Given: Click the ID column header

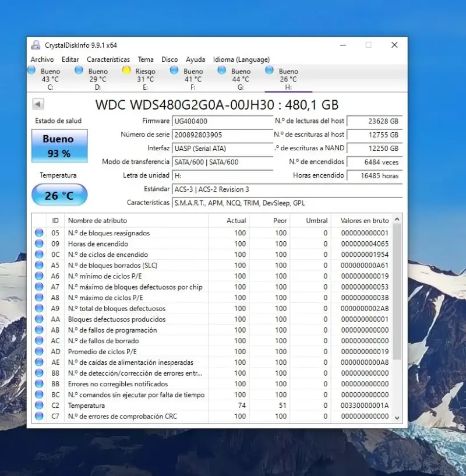Looking at the screenshot, I should tap(55, 221).
